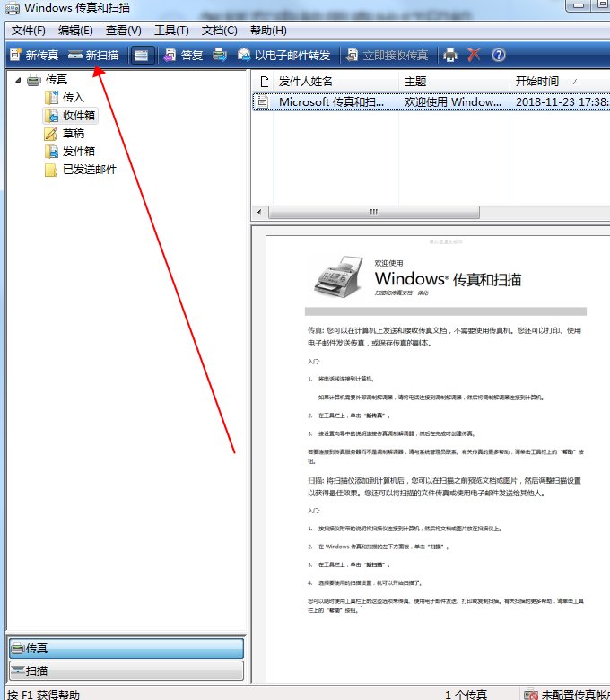Screen dimensions: 610x700
Task: Collapse the 传真 tree root node
Action: [x=18, y=80]
